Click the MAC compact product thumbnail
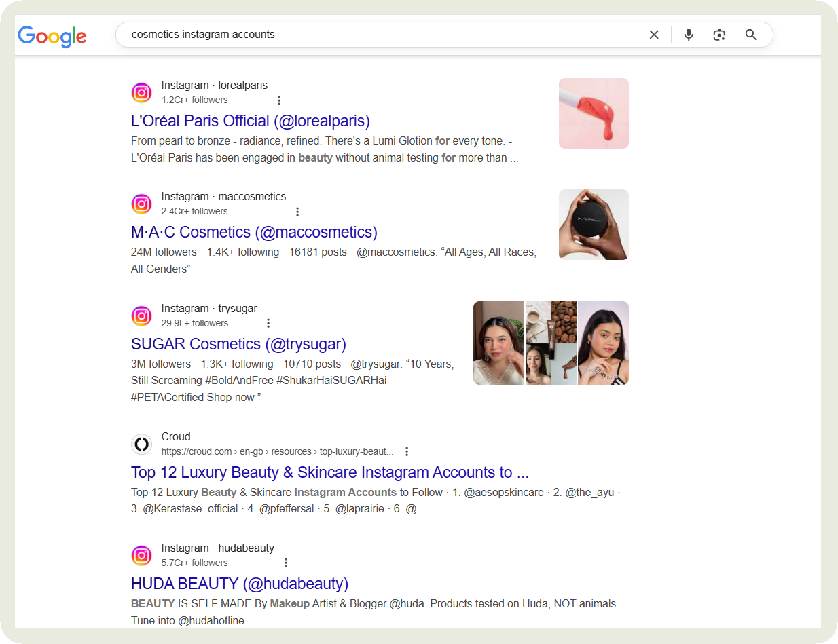This screenshot has height=644, width=838. (x=594, y=225)
